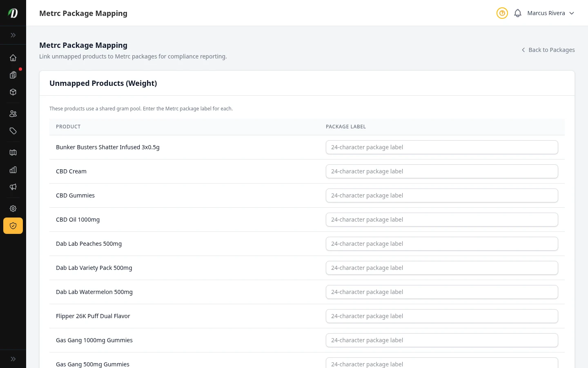
Task: Open the settings gear in the sidebar
Action: click(x=13, y=209)
